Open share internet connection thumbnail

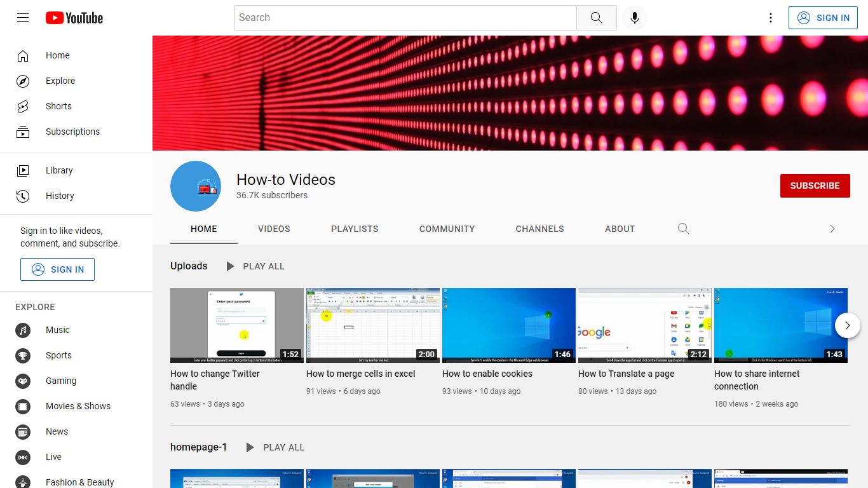pyautogui.click(x=781, y=325)
